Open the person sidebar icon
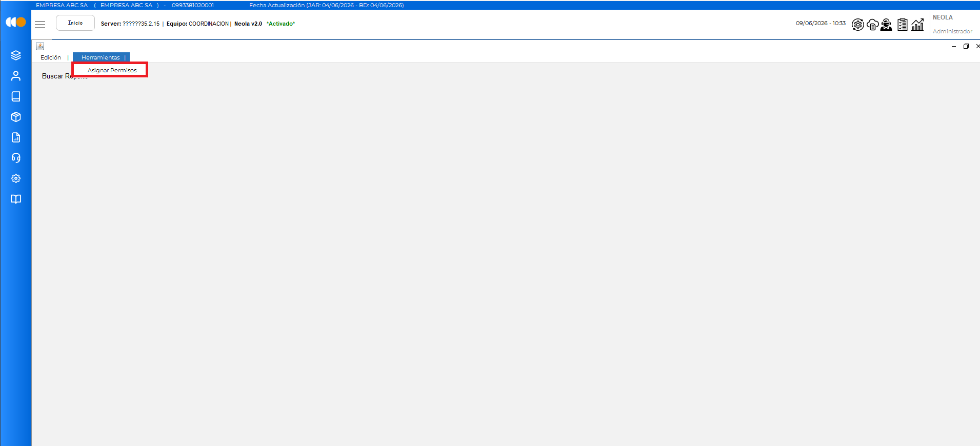Viewport: 980px width, 446px height. pos(16,76)
